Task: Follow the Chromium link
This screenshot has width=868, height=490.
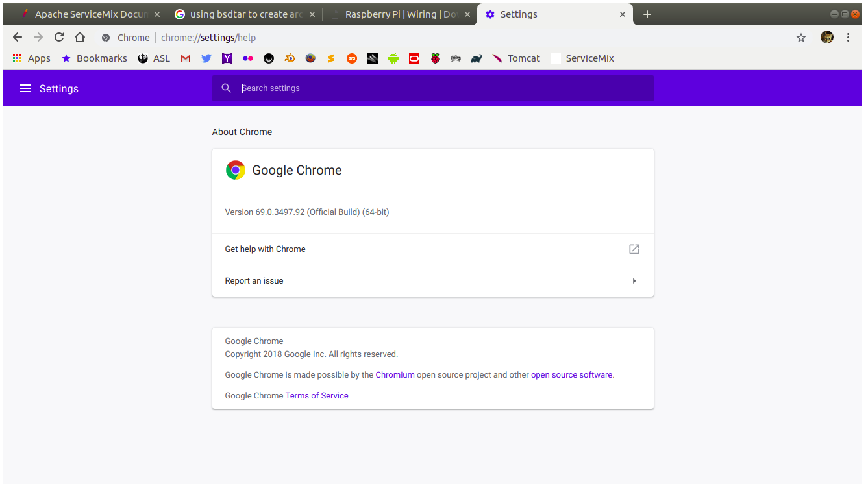Action: tap(395, 375)
